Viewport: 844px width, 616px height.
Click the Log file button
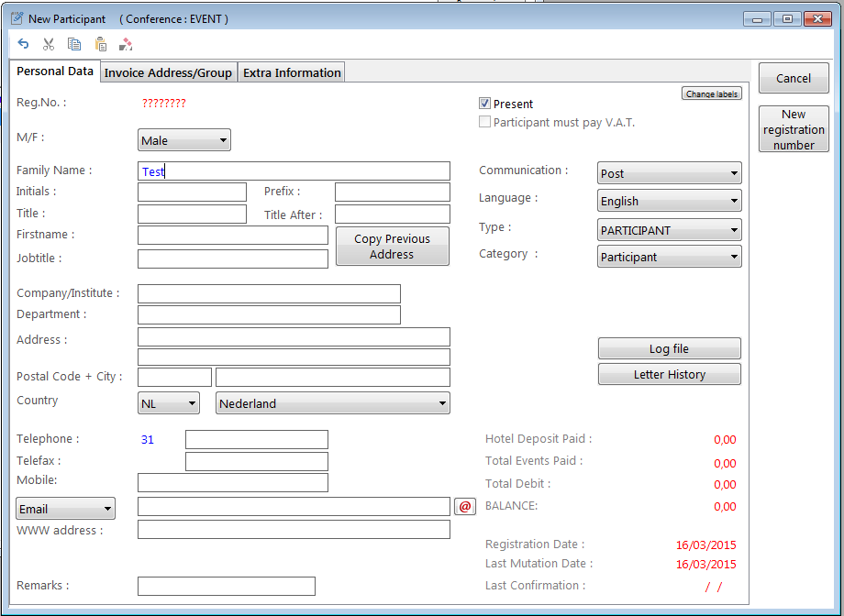[x=669, y=348]
